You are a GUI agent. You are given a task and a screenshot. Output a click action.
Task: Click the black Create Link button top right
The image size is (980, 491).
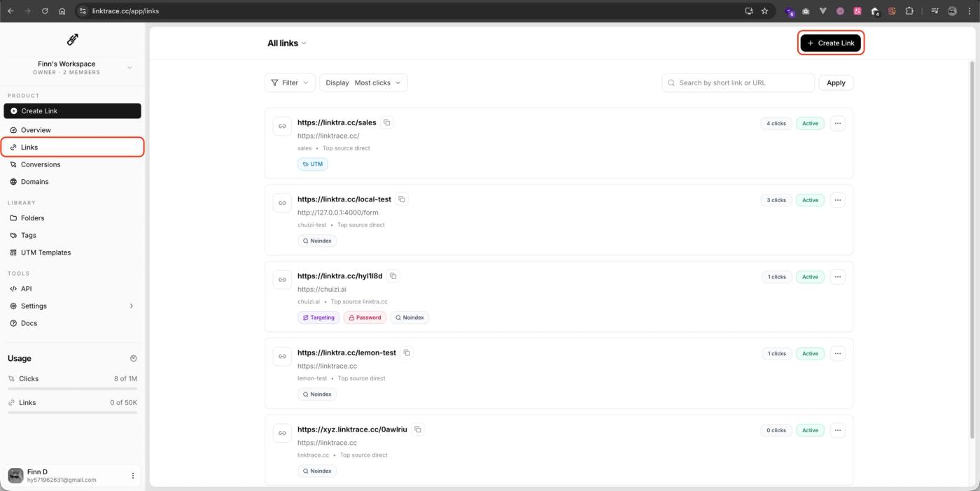(x=831, y=43)
